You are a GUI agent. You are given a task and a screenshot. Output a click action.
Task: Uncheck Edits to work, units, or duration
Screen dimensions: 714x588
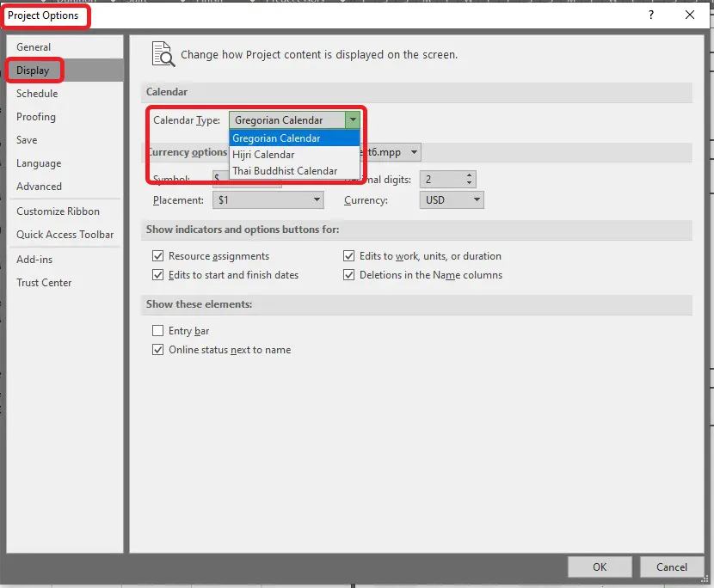pyautogui.click(x=349, y=256)
